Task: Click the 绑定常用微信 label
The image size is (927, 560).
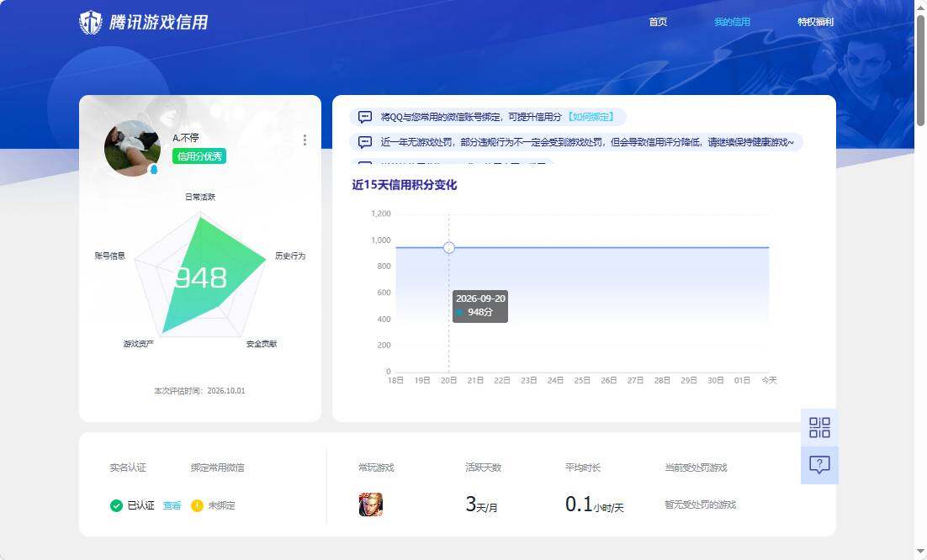Action: pos(218,468)
